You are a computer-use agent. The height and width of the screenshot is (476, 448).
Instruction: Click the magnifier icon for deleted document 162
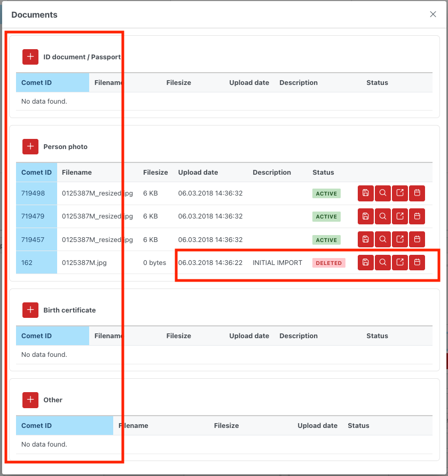click(x=383, y=262)
